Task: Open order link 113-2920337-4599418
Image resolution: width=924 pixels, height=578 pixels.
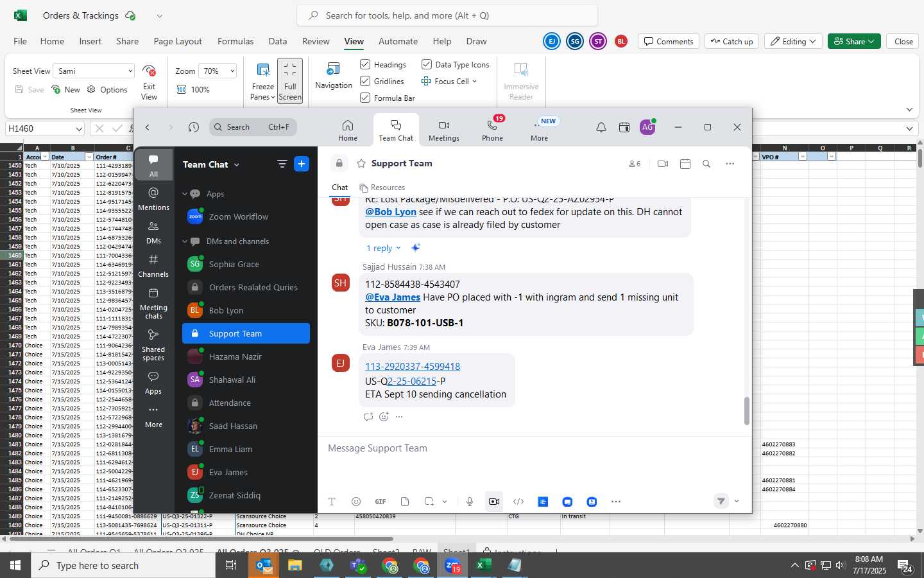Action: click(413, 367)
